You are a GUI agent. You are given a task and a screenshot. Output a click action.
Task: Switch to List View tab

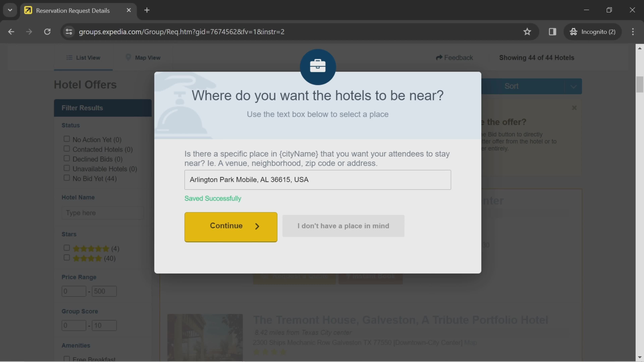pos(83,58)
